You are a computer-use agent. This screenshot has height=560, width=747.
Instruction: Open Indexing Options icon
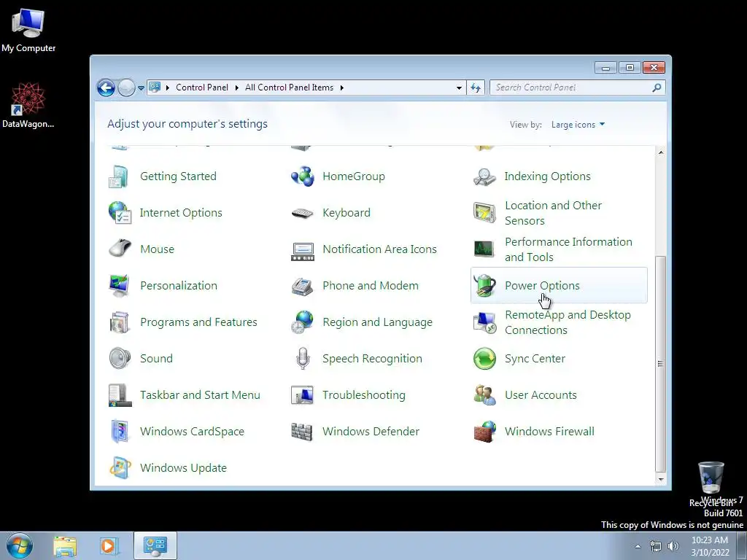484,176
